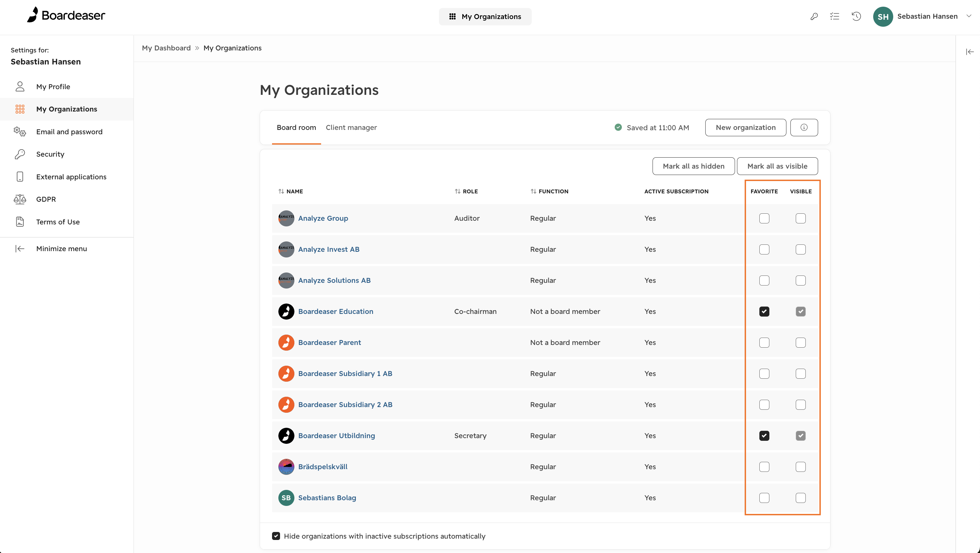Expand the Sebastian Hansen account dropdown arrow
The width and height of the screenshot is (980, 553).
(x=969, y=16)
